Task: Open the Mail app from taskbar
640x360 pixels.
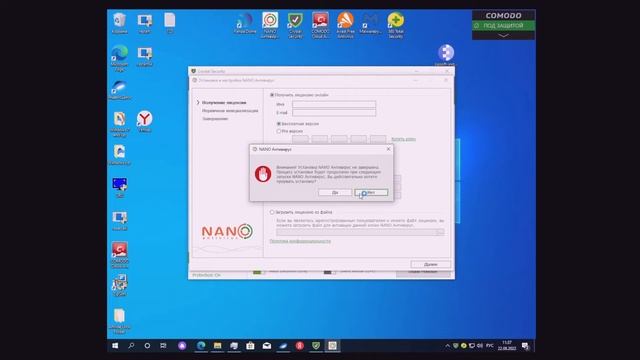Action: 267,346
